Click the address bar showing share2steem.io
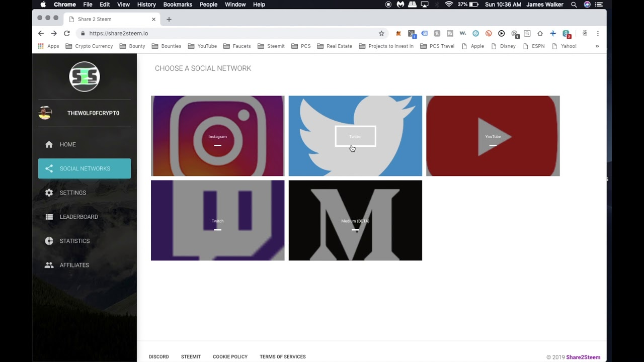 [x=231, y=33]
